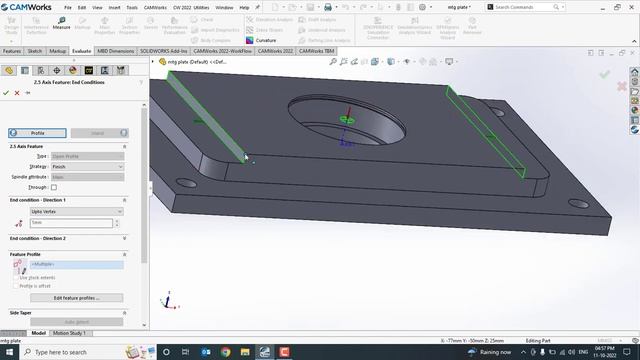The height and width of the screenshot is (360, 640).
Task: Switch to the Features ribbon tab
Action: (x=12, y=51)
